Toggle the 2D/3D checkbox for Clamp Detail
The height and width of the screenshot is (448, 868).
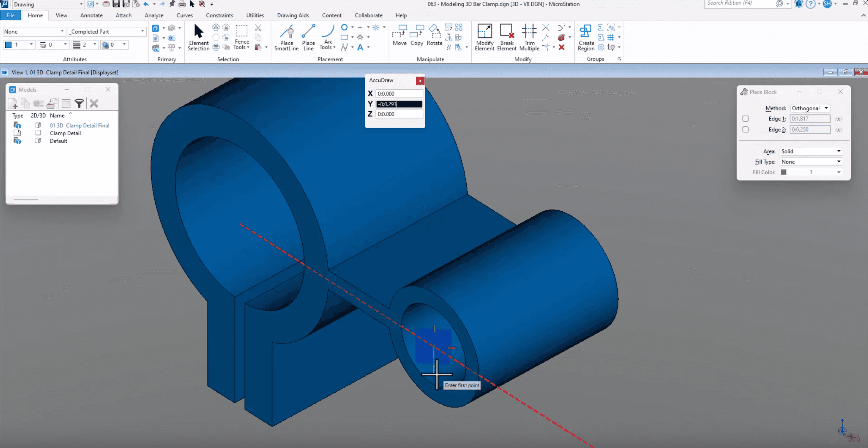pos(38,133)
